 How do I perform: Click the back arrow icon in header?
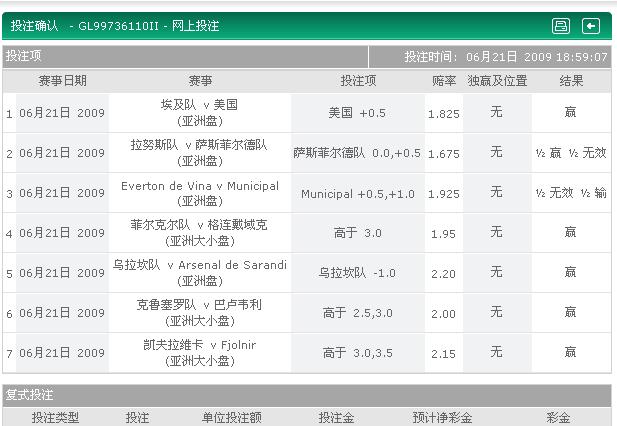pyautogui.click(x=591, y=26)
